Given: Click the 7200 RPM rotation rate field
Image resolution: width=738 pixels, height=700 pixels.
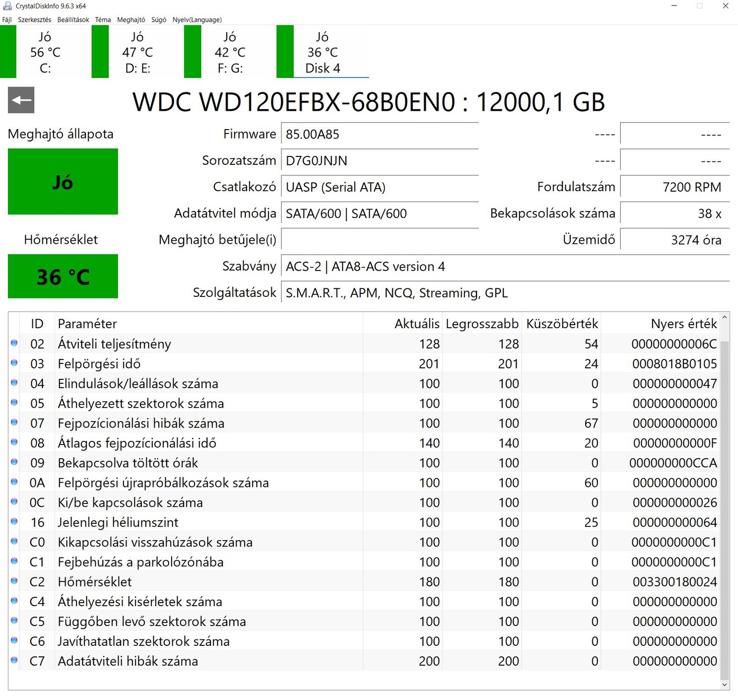Looking at the screenshot, I should coord(675,187).
